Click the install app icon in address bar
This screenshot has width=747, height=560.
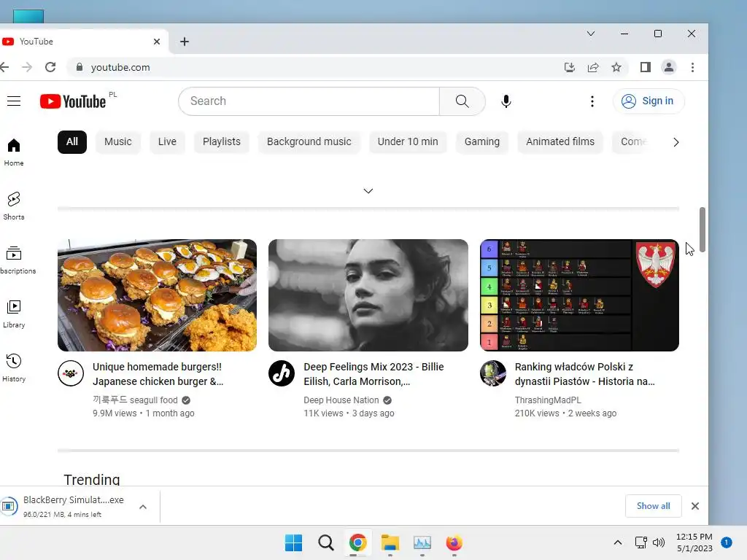click(x=569, y=67)
